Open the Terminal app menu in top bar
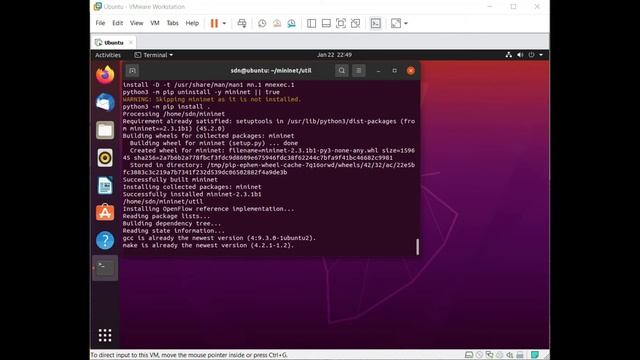640x360 pixels. tap(153, 55)
